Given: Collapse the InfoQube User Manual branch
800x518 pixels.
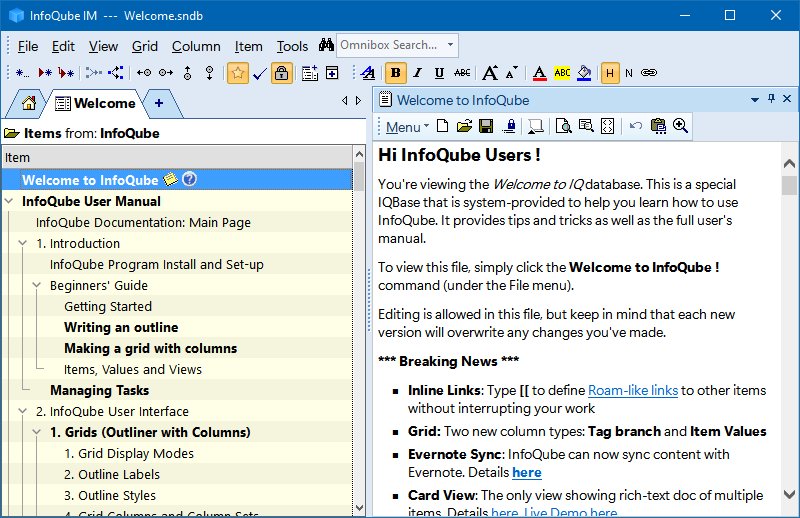Looking at the screenshot, I should (9, 201).
